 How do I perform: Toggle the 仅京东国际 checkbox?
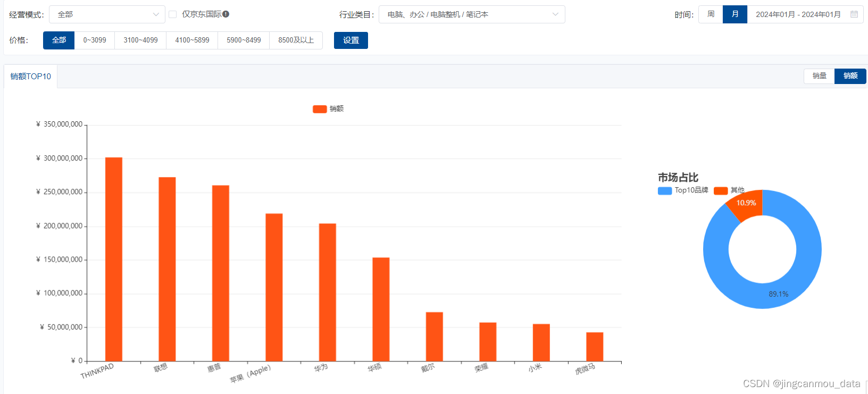point(173,14)
